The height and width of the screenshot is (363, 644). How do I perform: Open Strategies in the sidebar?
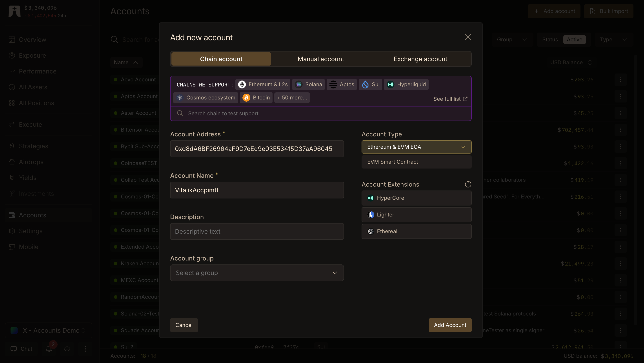click(x=49, y=146)
